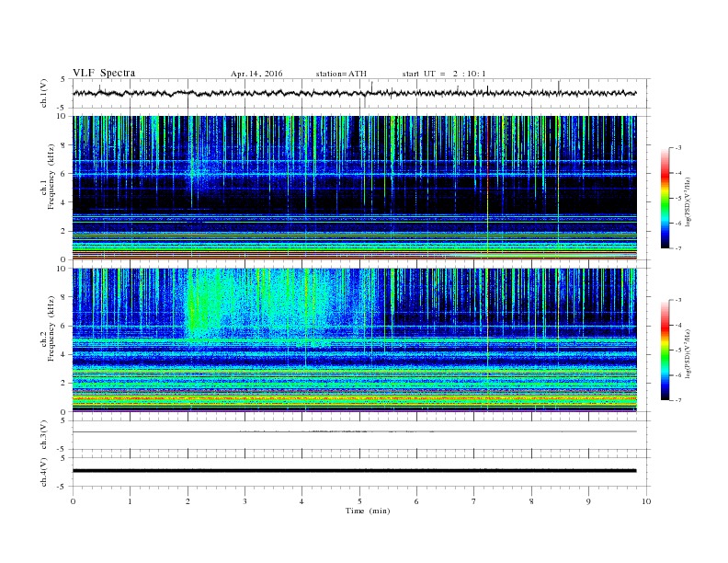The height and width of the screenshot is (563, 728).
Task: Click the '-3' tick on upper colorbar
Action: coord(677,148)
